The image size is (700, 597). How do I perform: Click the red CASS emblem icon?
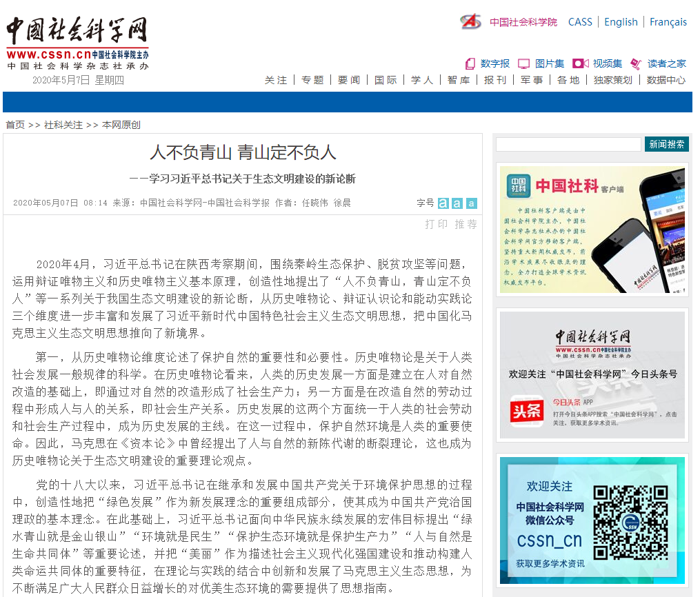point(470,21)
